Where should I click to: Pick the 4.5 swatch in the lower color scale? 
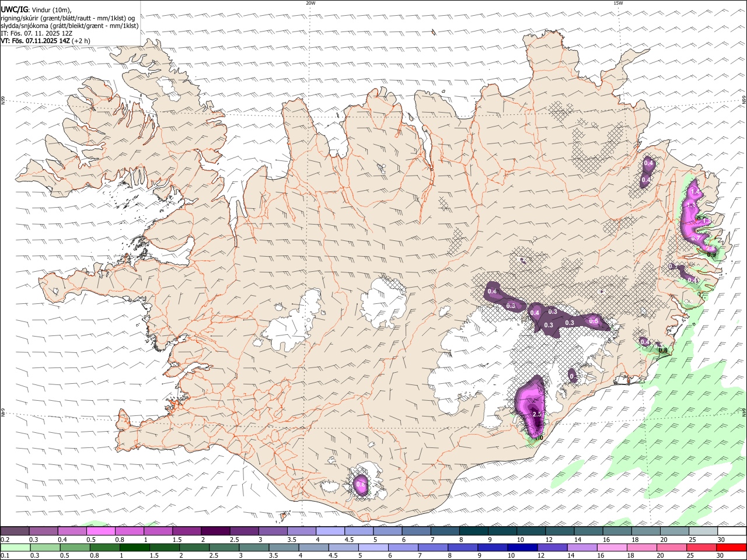tap(343, 547)
